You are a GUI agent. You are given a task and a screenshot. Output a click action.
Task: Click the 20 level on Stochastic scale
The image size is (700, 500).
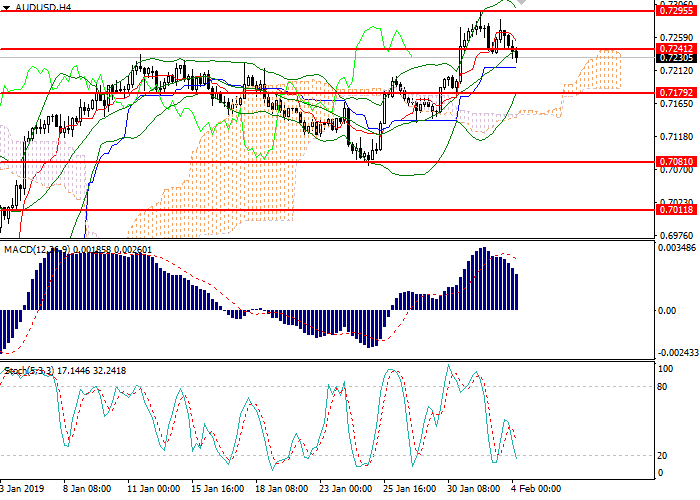(664, 455)
